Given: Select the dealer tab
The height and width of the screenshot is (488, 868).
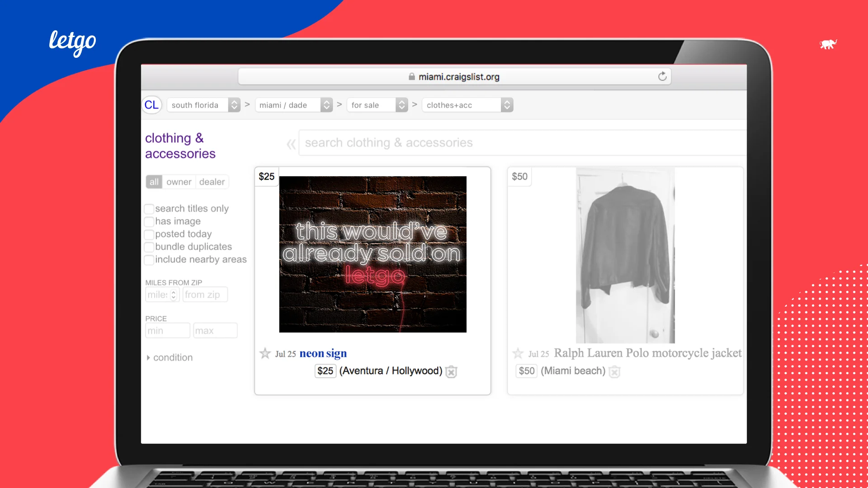Looking at the screenshot, I should click(212, 182).
